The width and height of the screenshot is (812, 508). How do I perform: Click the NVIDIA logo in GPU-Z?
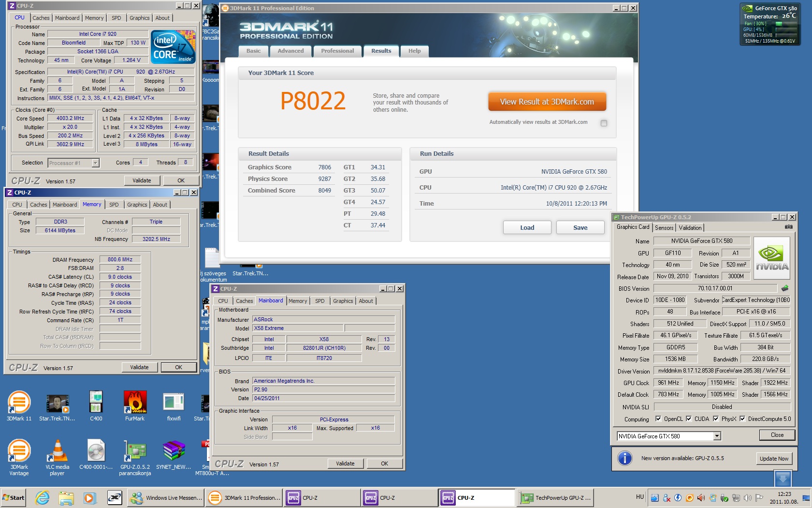coord(772,257)
